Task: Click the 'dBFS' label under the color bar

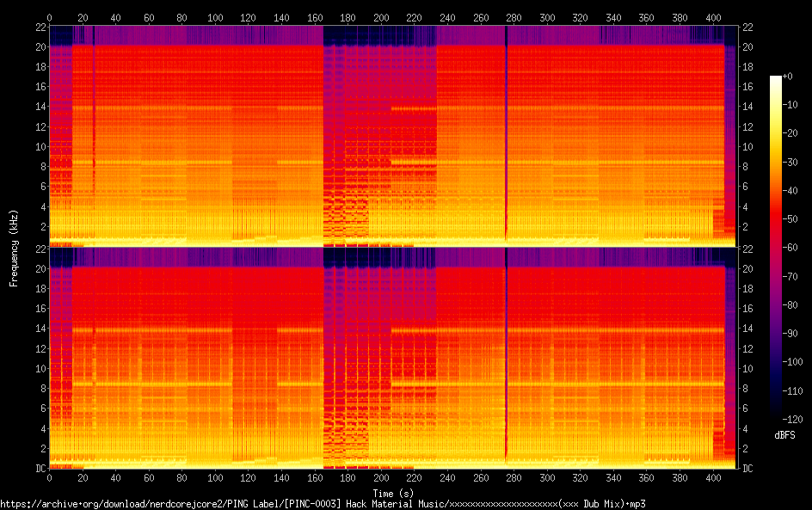Action: (784, 436)
